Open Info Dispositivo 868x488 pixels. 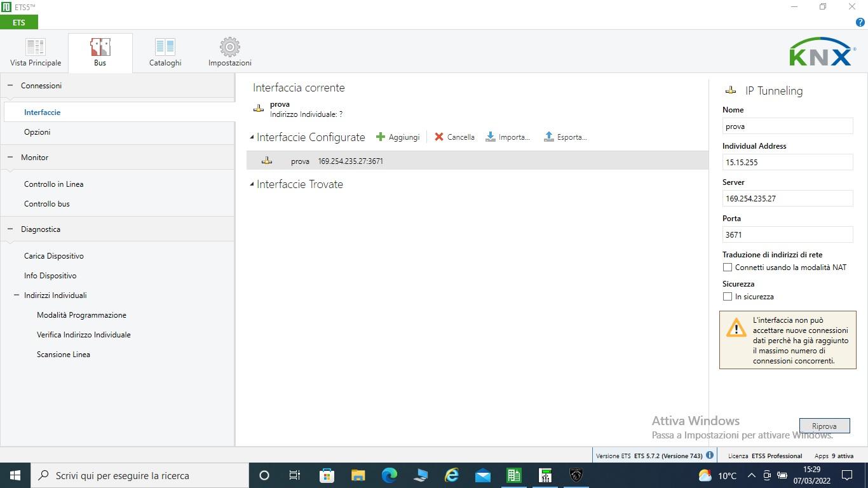(50, 275)
